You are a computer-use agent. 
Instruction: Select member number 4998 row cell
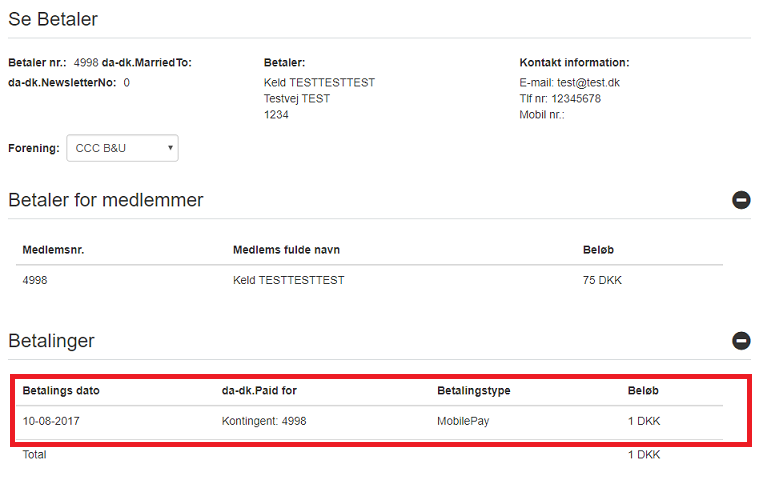[x=35, y=280]
